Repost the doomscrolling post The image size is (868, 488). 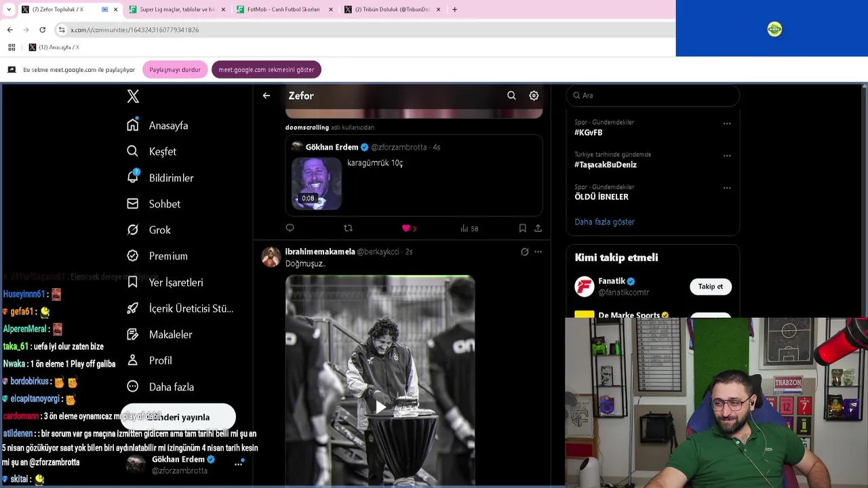(x=348, y=228)
